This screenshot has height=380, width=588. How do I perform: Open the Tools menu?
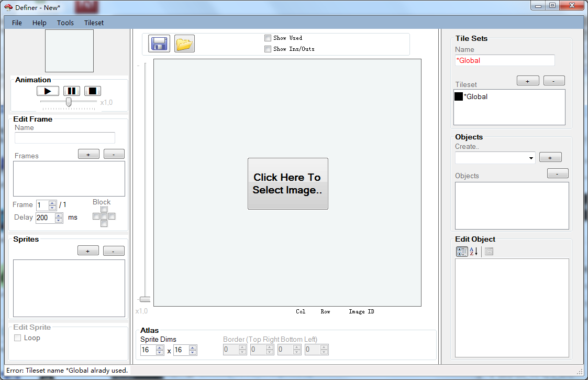click(65, 23)
